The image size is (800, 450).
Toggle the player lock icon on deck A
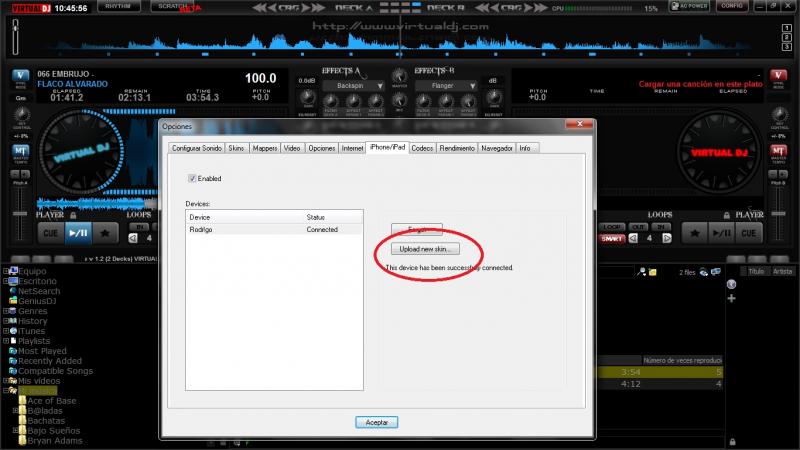click(73, 215)
